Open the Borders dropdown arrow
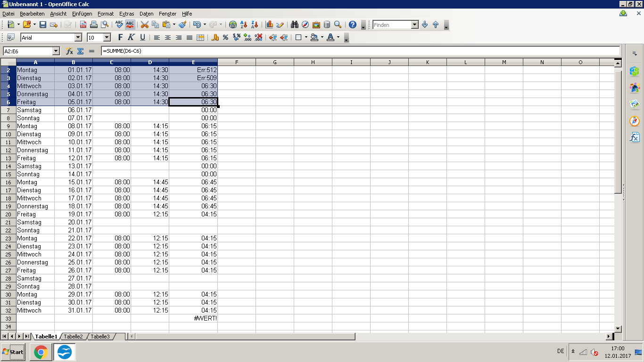The image size is (644, 362). (x=306, y=37)
